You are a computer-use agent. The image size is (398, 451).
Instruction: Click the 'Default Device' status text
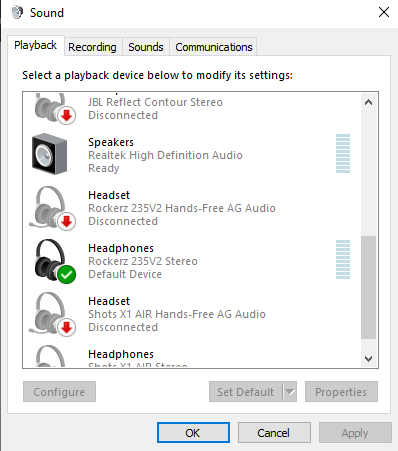tap(125, 274)
